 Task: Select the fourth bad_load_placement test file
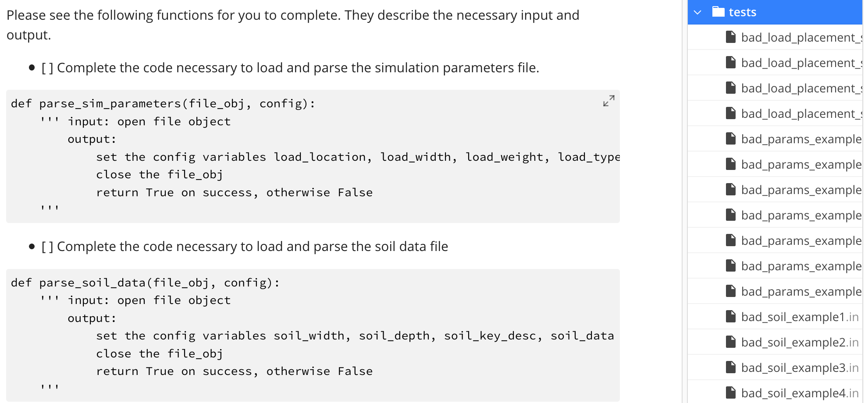(x=798, y=113)
